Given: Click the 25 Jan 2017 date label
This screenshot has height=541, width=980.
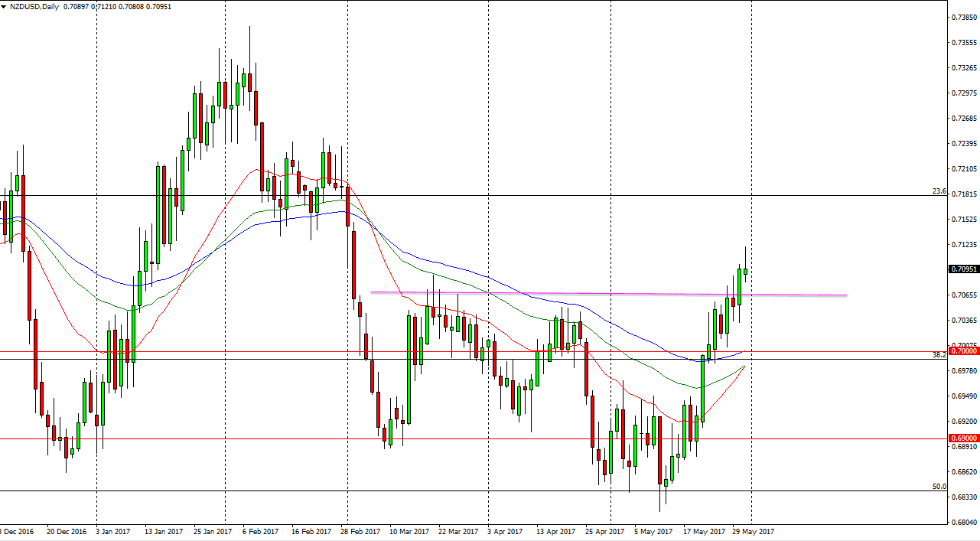Looking at the screenshot, I should pyautogui.click(x=213, y=531).
